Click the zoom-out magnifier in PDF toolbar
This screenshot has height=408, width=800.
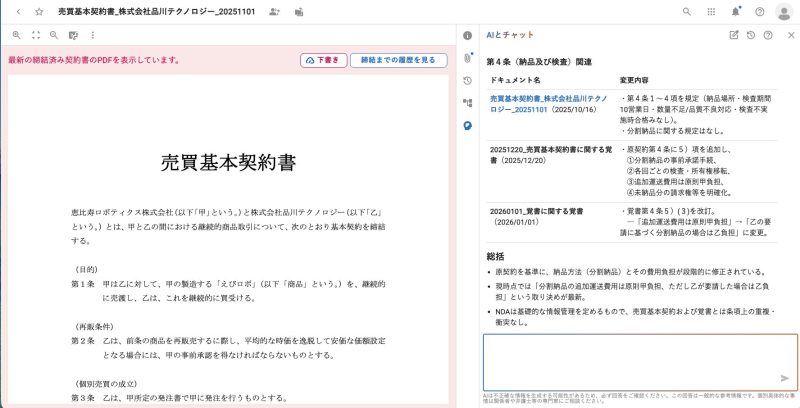click(x=54, y=35)
